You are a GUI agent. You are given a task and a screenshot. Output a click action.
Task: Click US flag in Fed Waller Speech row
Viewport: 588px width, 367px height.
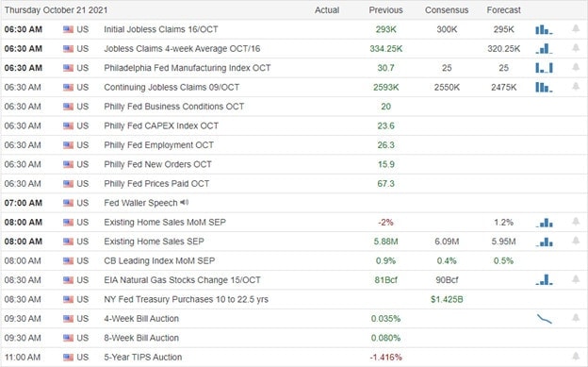coord(68,203)
